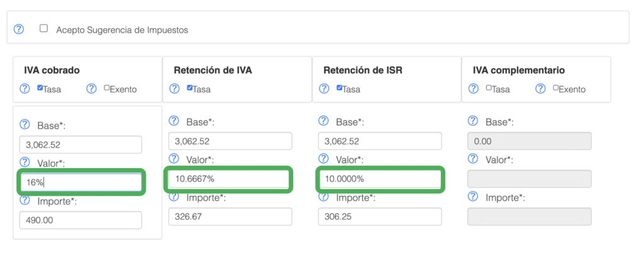Open help icon for Retención de ISR Importe
644x253 pixels.
[x=324, y=197]
